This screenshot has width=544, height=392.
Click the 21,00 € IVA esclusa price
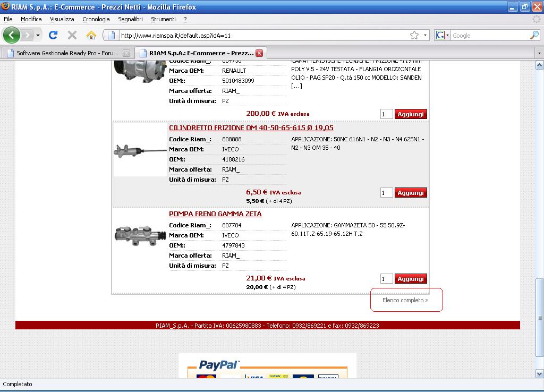click(276, 278)
